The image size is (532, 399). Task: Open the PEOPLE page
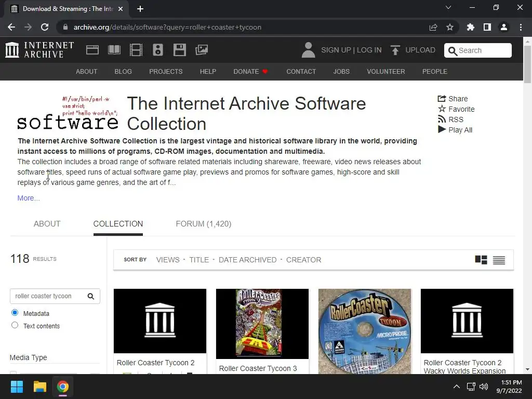(x=435, y=72)
